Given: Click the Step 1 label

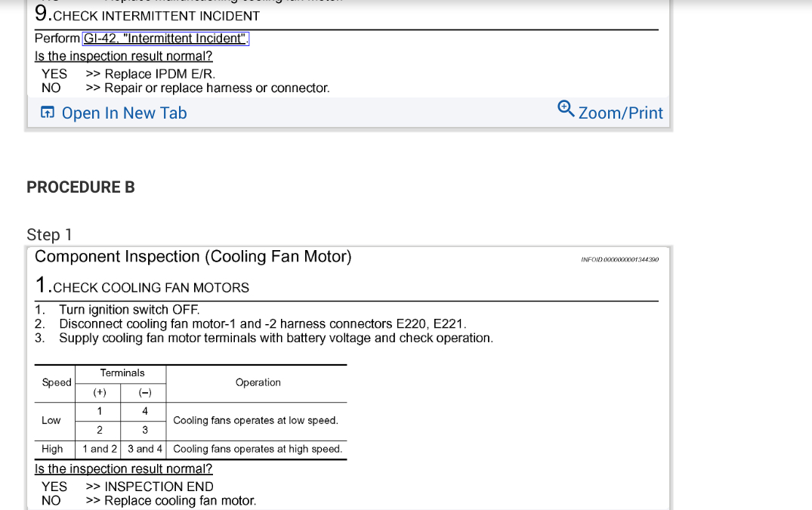Looking at the screenshot, I should 49,234.
